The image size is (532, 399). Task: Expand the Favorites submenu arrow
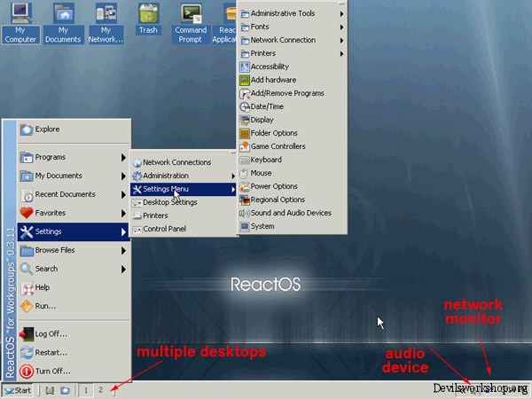coord(123,214)
